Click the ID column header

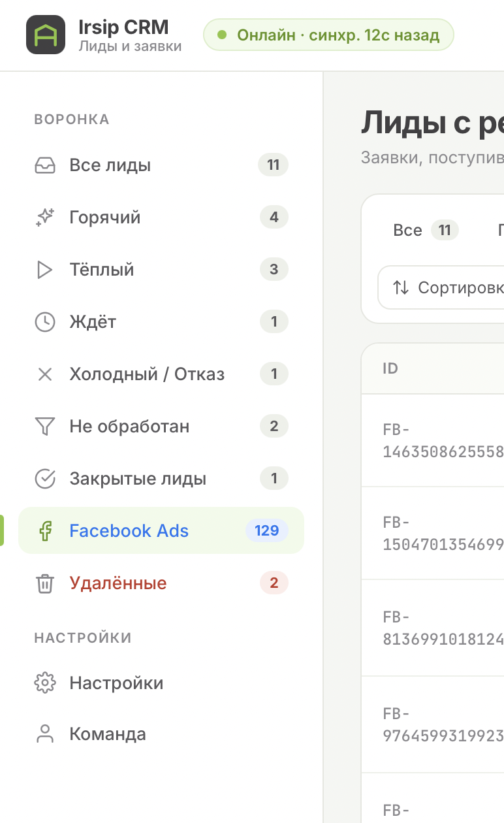pyautogui.click(x=390, y=368)
